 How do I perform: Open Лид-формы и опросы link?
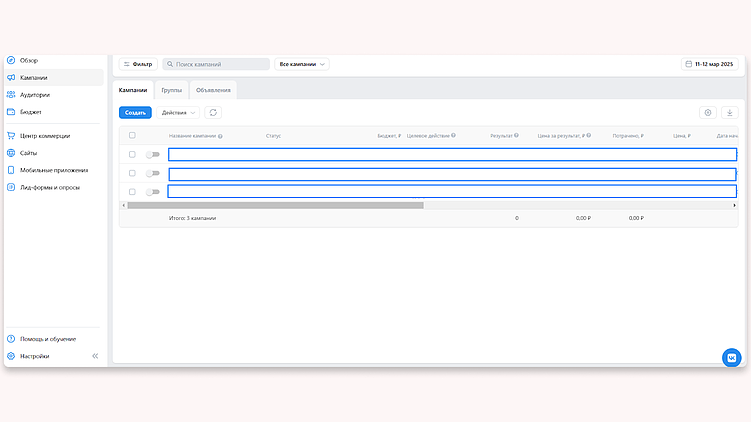[50, 188]
